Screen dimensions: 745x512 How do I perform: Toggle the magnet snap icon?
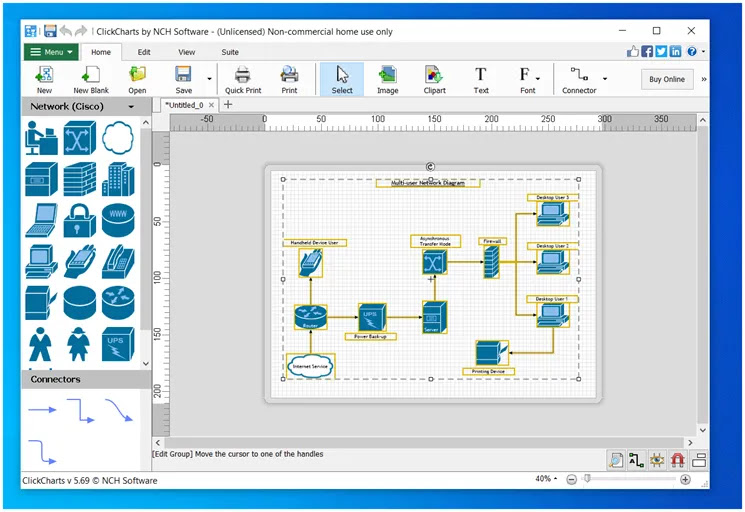[678, 460]
